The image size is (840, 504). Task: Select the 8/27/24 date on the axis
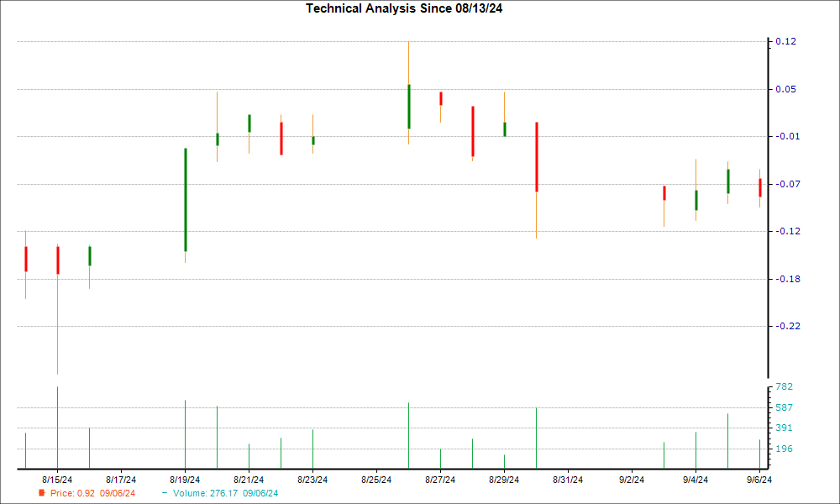(440, 480)
